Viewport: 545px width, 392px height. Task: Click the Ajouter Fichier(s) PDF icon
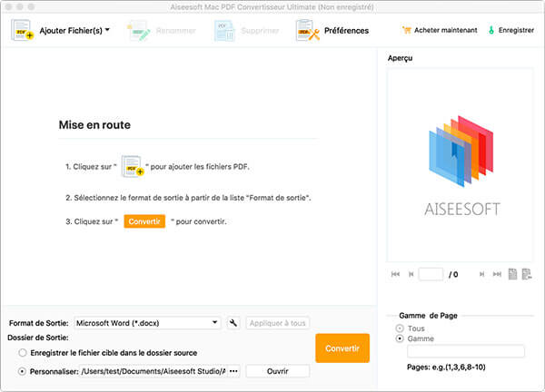point(22,30)
